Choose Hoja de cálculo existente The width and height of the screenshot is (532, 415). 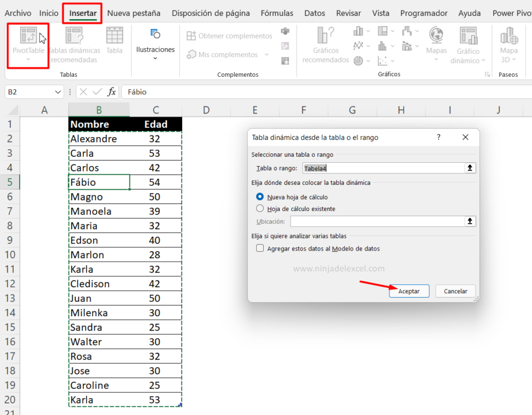(x=259, y=209)
